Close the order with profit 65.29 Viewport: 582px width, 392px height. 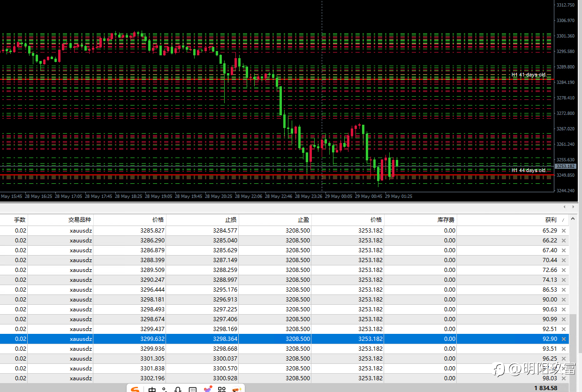pos(564,231)
